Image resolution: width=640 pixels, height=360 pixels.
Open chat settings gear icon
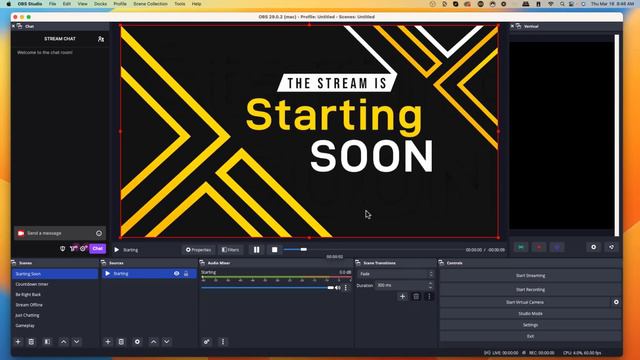point(83,249)
